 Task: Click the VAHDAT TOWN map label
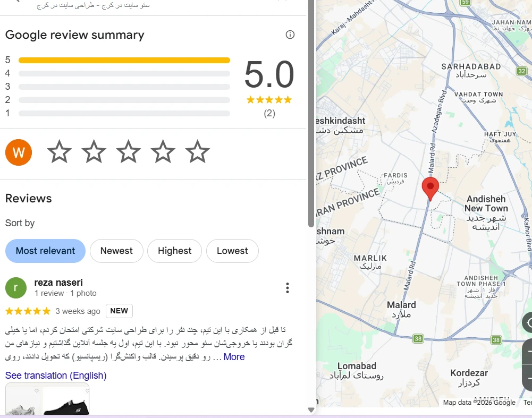[479, 97]
